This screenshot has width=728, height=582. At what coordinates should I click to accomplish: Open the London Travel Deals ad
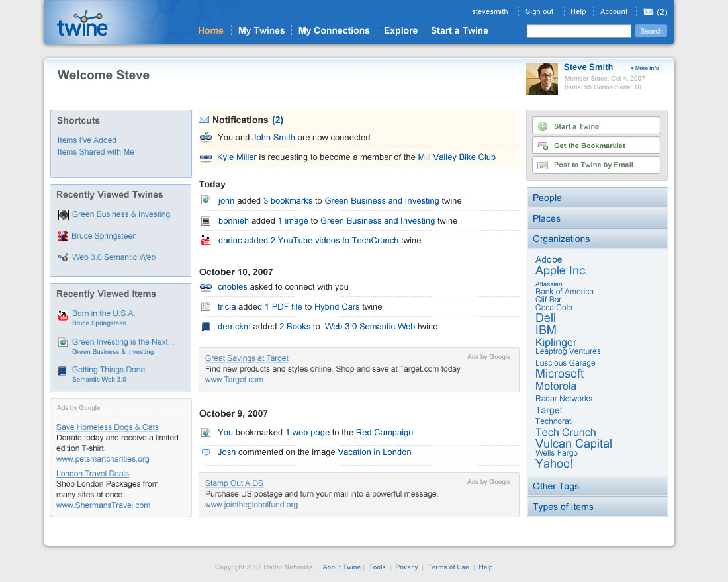[93, 474]
